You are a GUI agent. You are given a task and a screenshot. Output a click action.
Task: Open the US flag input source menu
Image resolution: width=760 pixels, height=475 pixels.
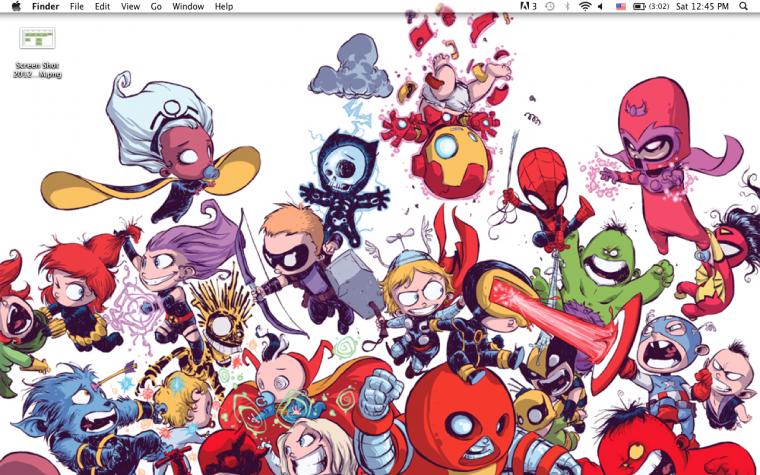[621, 6]
